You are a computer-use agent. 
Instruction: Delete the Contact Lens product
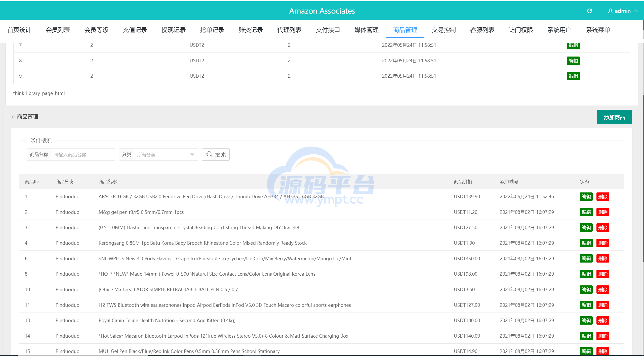[x=603, y=274]
